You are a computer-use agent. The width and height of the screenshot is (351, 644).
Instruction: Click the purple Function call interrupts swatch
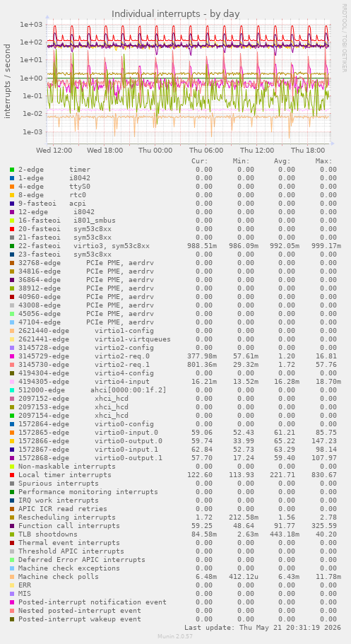[x=12, y=526]
